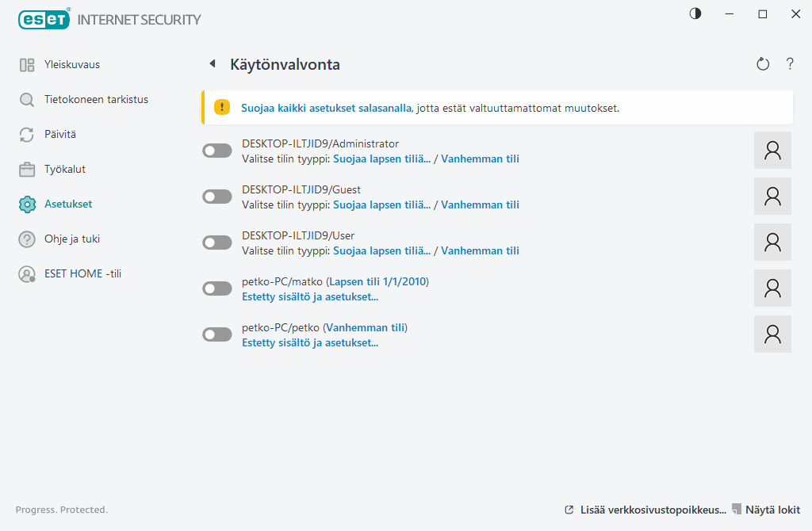This screenshot has height=531, width=812.
Task: Expand Estetty sisältö ja asetukset for matko
Action: (309, 297)
